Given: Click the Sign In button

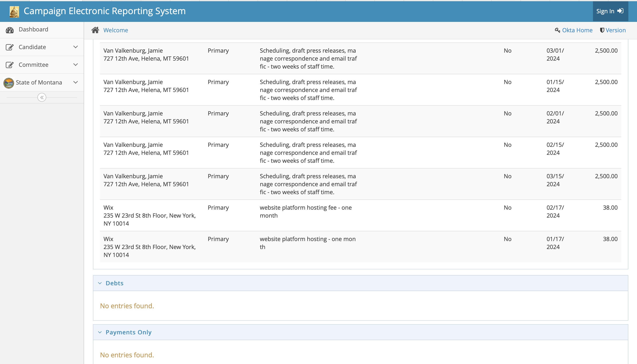Looking at the screenshot, I should tap(610, 11).
